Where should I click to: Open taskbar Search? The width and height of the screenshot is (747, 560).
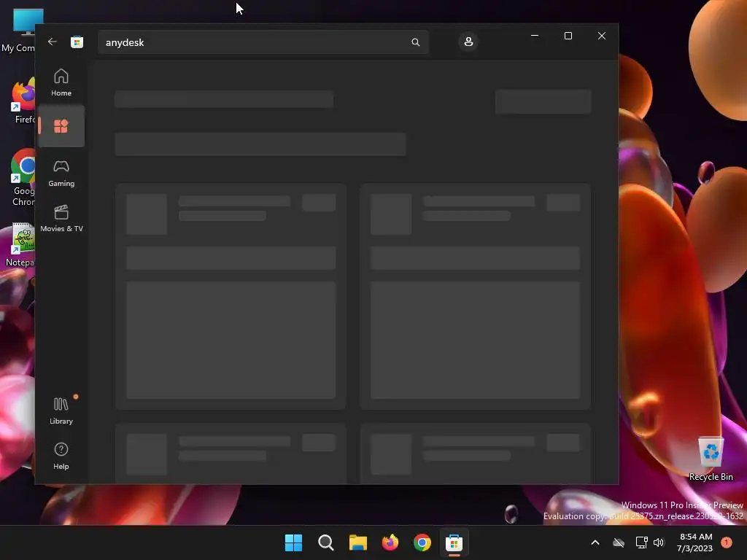(x=326, y=542)
